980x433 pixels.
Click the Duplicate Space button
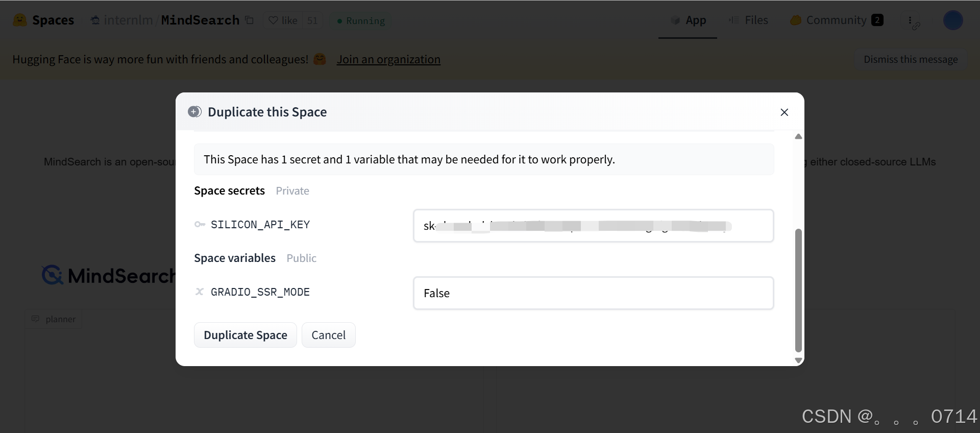(246, 335)
